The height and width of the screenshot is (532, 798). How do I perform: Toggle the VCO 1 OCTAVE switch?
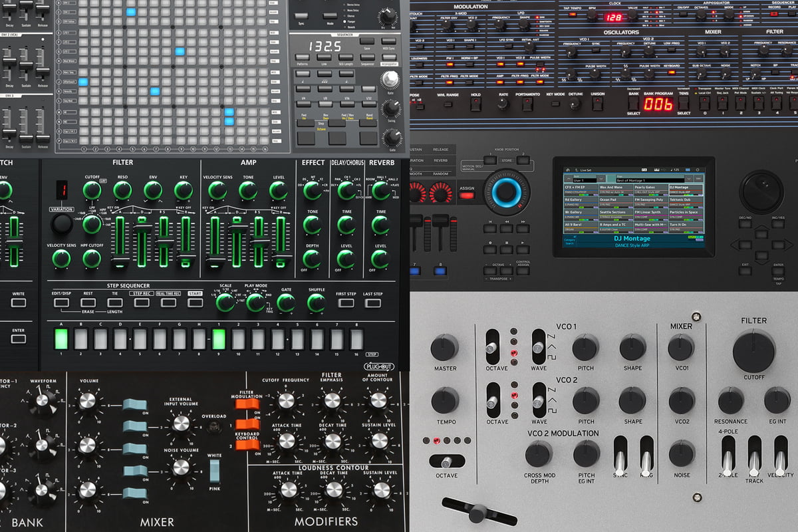pos(492,346)
